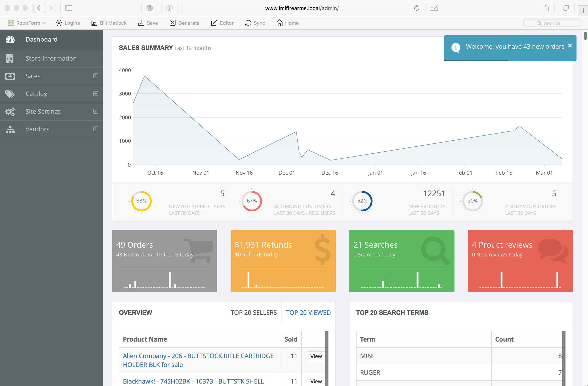Switch to the TOP 20 SELLERS tab
Viewport: 588px width, 386px height.
click(254, 313)
